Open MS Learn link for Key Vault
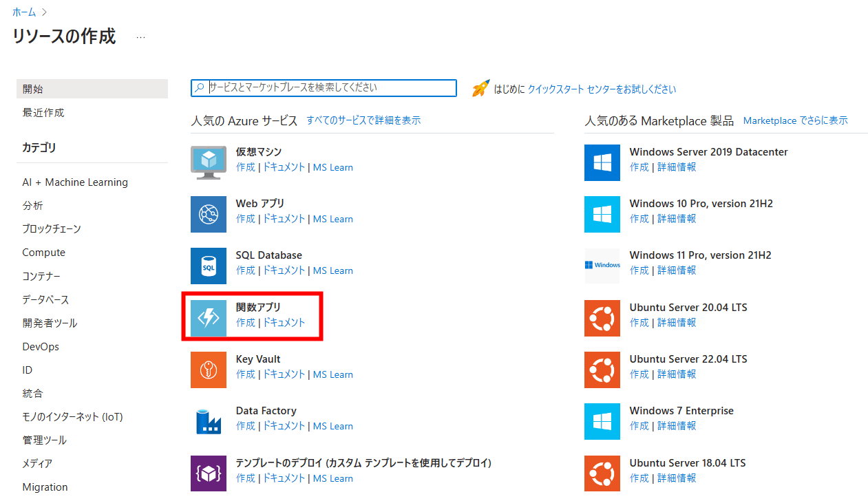 (x=333, y=374)
